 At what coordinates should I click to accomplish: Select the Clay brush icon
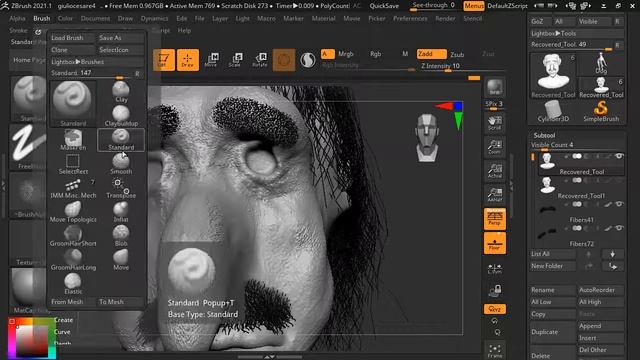[x=121, y=92]
